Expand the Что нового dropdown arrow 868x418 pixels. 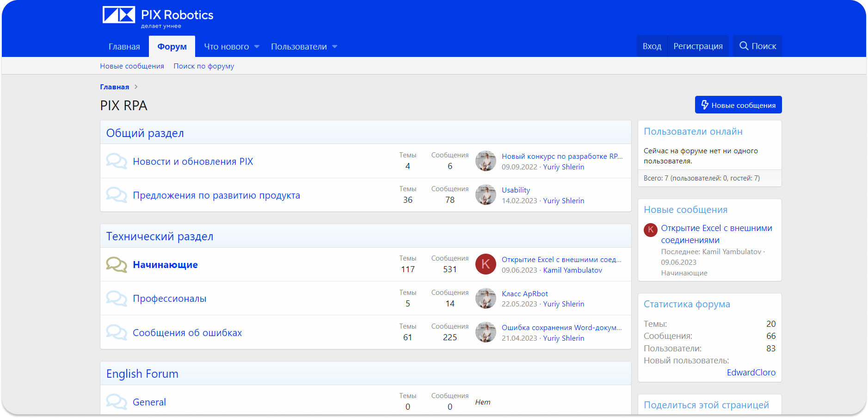coord(257,47)
